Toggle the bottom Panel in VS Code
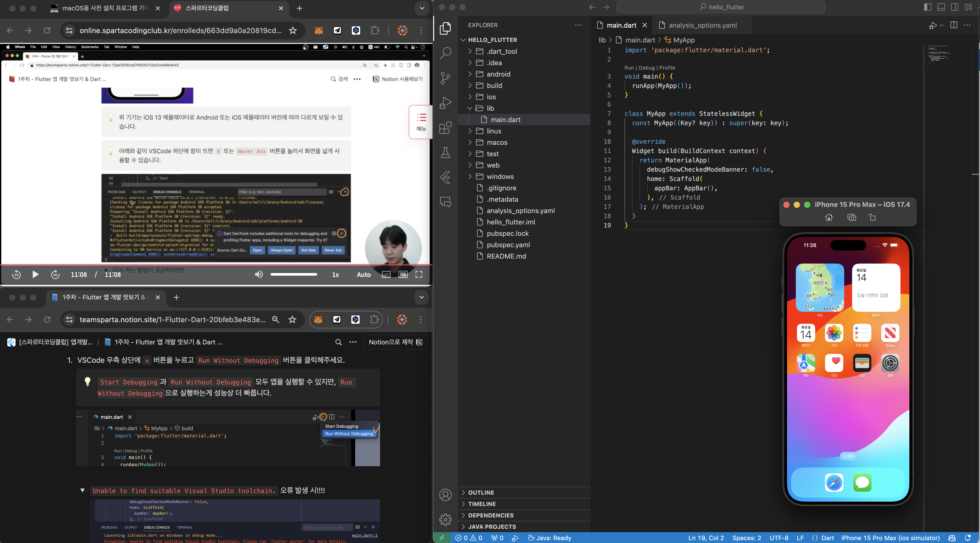The image size is (980, 543). coord(941,7)
